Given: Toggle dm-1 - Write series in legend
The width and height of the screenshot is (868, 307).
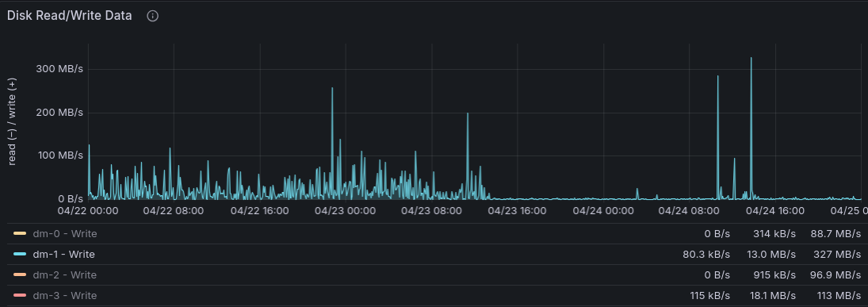Looking at the screenshot, I should tap(63, 255).
